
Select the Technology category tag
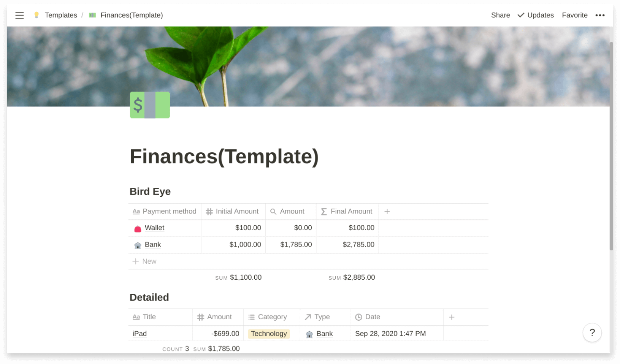coord(269,334)
